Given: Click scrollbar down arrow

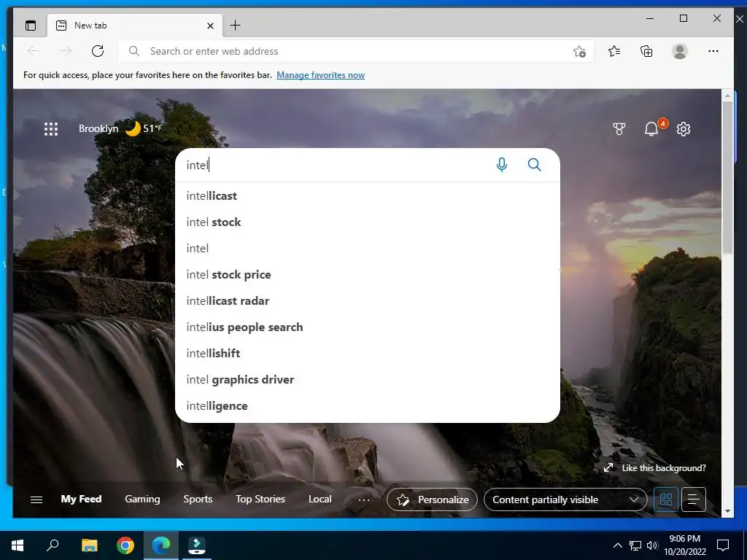Looking at the screenshot, I should [x=727, y=511].
